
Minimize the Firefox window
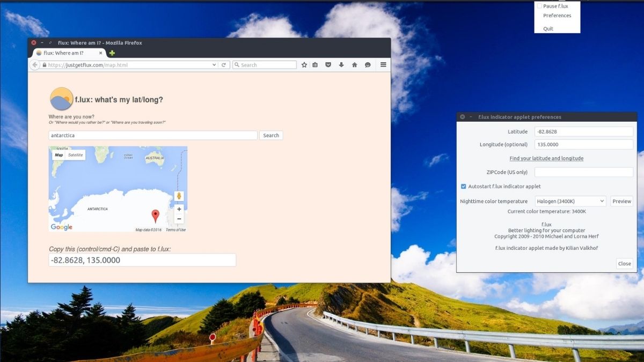tap(42, 43)
